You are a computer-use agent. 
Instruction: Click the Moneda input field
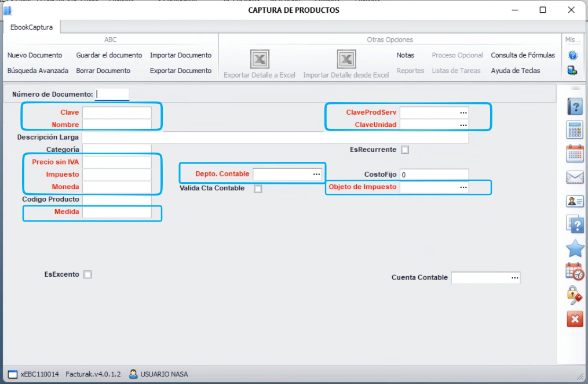click(x=117, y=187)
